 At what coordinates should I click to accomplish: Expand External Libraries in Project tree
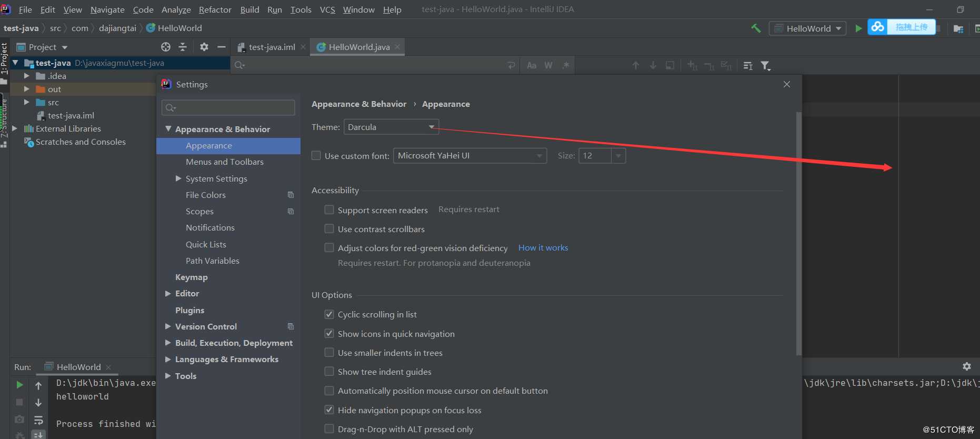pos(15,128)
